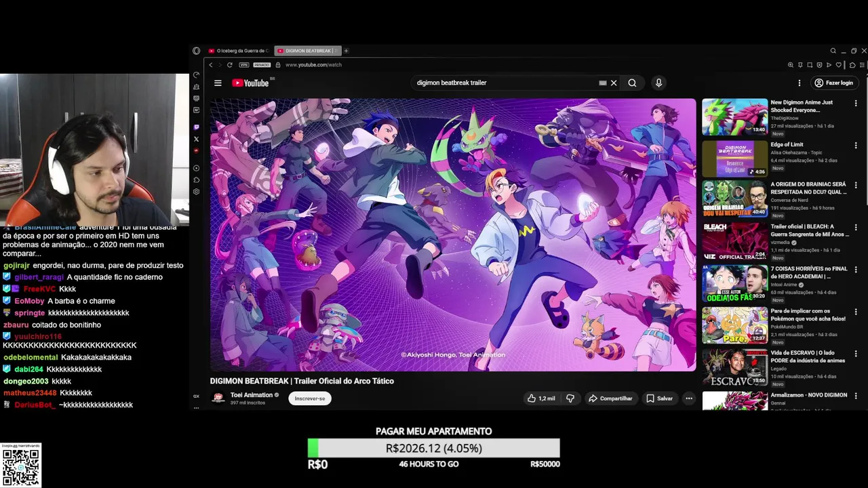The height and width of the screenshot is (488, 868).
Task: Open YouTube settings three-dot menu
Action: coord(800,83)
